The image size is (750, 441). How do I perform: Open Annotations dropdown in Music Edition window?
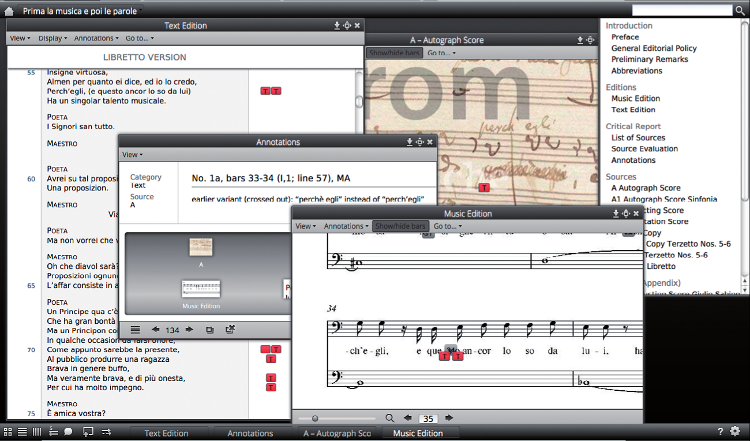345,226
